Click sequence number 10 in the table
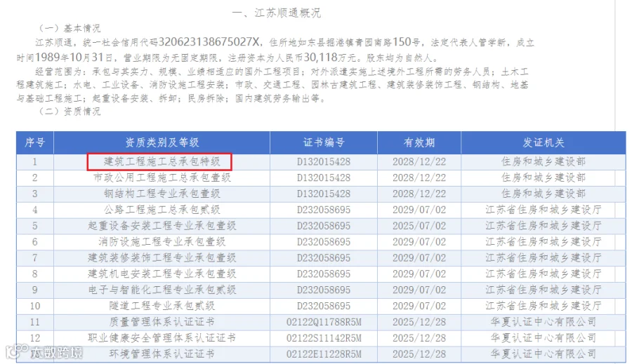The image size is (632, 364). (34, 306)
